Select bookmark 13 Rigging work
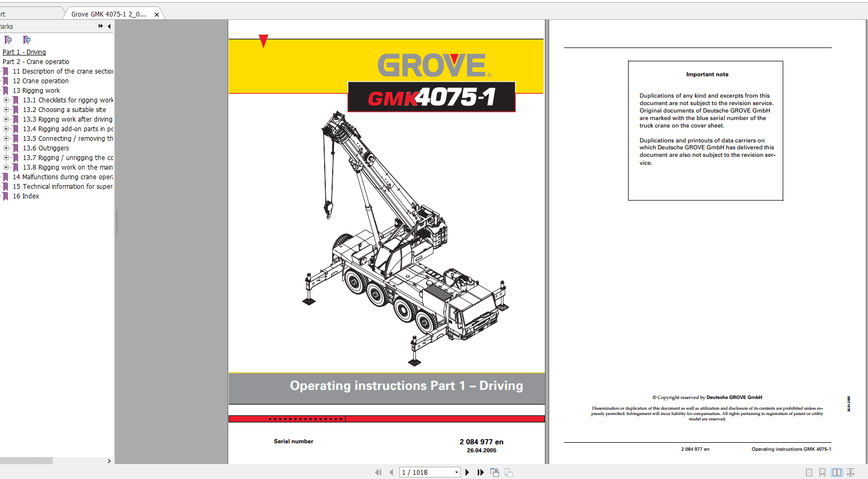This screenshot has height=479, width=868. pos(36,91)
